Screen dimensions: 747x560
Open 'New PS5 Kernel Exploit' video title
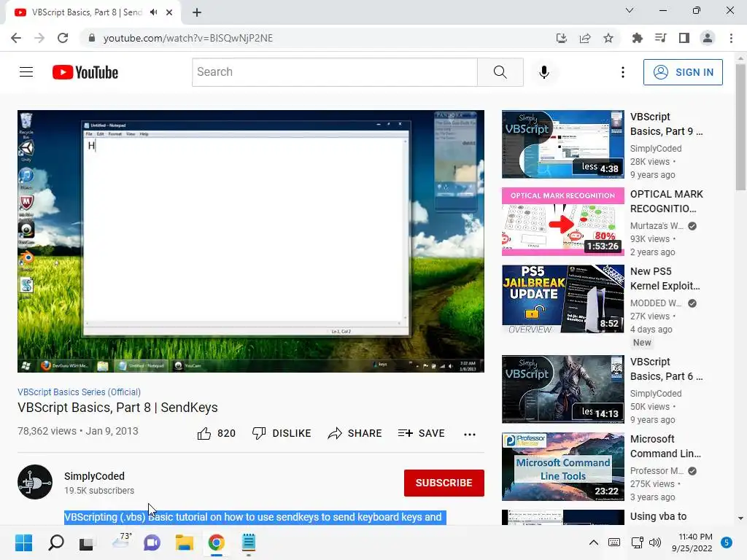click(665, 279)
